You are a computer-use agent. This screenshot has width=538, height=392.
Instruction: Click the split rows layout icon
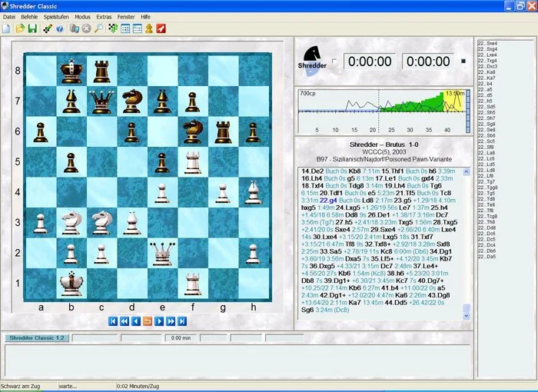pyautogui.click(x=138, y=28)
